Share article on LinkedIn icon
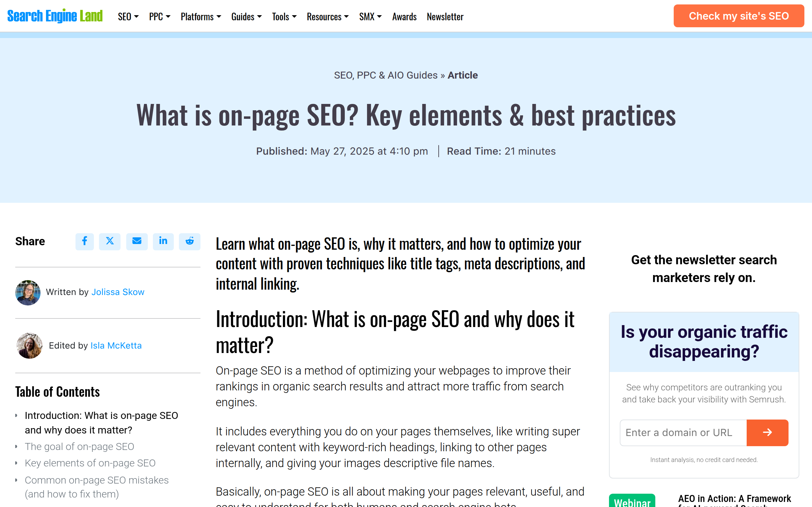This screenshot has width=812, height=507. tap(163, 241)
